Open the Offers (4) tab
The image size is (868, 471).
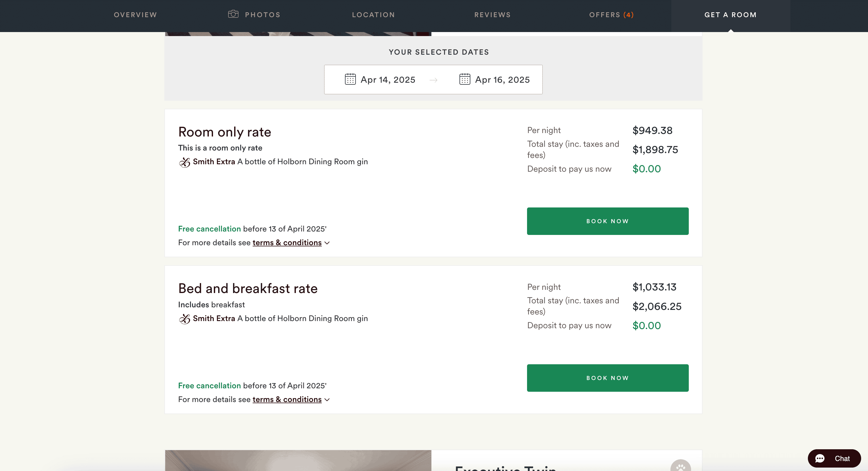coord(611,15)
